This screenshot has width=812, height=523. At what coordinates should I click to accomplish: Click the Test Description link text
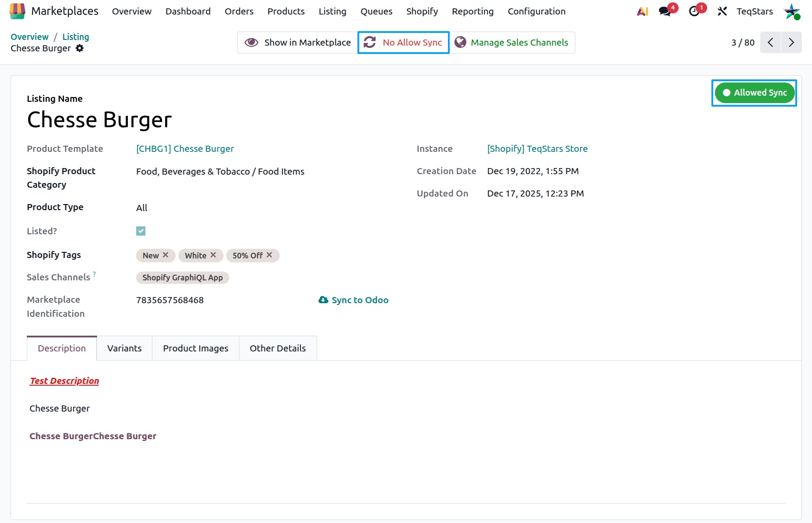pos(65,381)
